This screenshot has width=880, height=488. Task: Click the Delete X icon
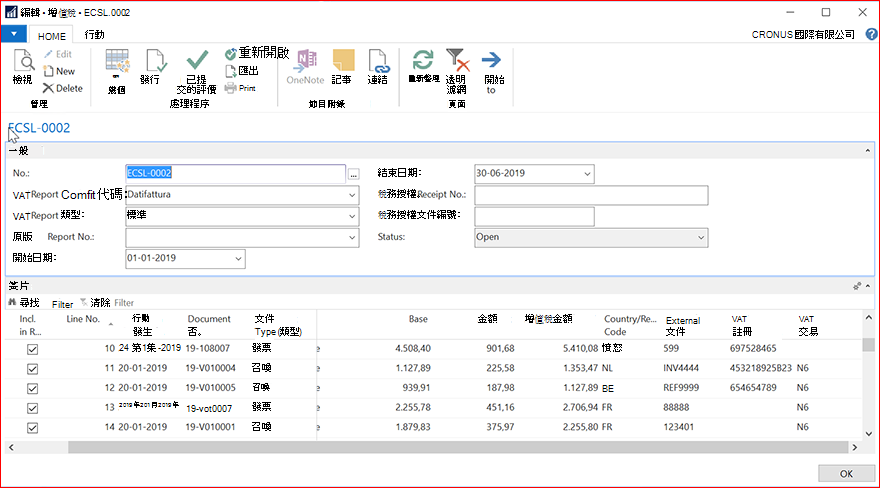tap(48, 88)
